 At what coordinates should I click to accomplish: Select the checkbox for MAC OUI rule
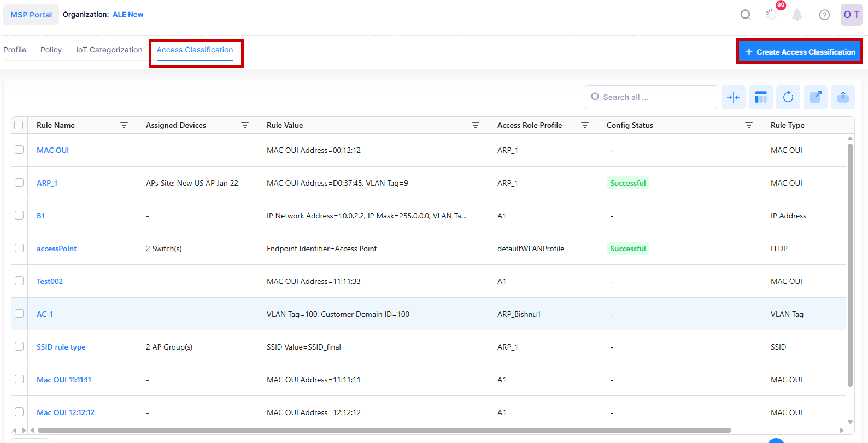click(19, 150)
